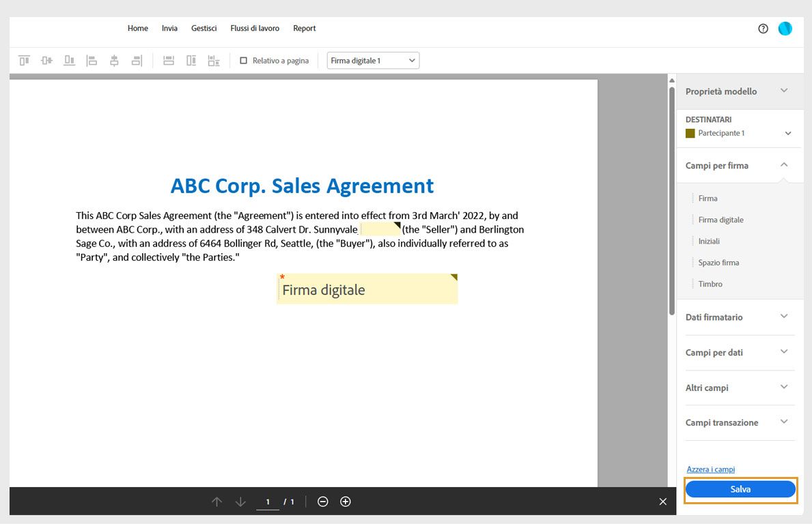Click the align left edges icon

point(92,61)
